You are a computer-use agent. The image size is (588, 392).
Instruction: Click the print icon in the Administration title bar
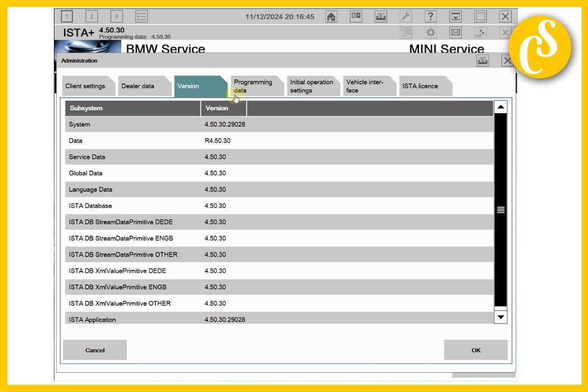[482, 60]
